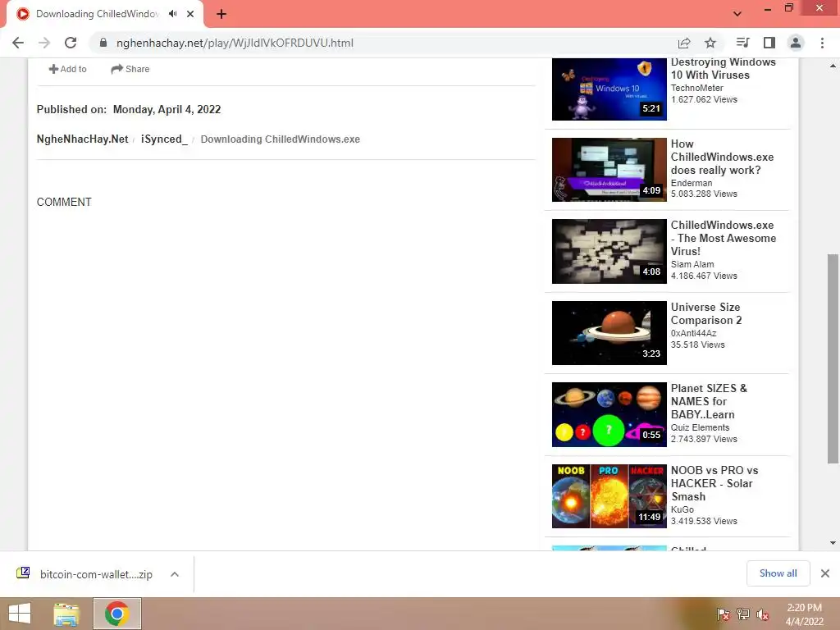
Task: Mute the tab via speaker icon
Action: 172,14
